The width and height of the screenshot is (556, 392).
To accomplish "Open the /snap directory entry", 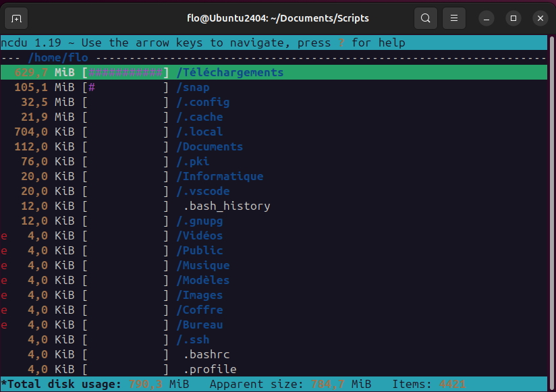I will coord(194,87).
